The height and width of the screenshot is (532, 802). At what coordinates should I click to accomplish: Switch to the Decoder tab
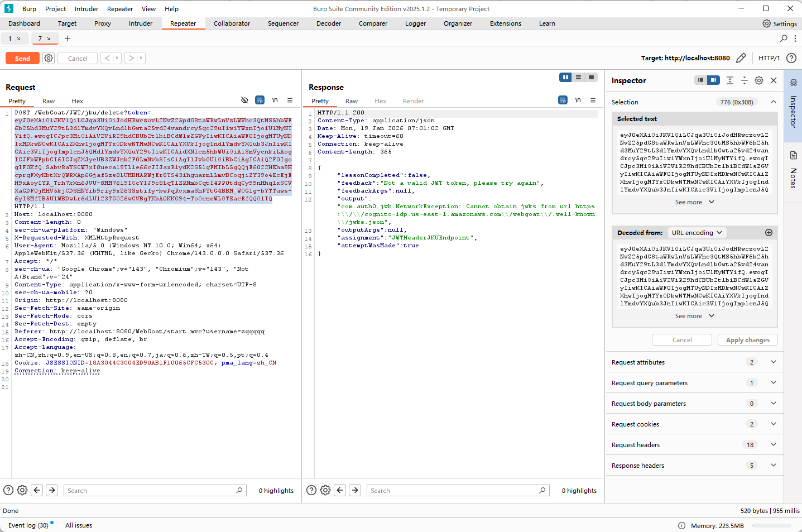(x=328, y=23)
